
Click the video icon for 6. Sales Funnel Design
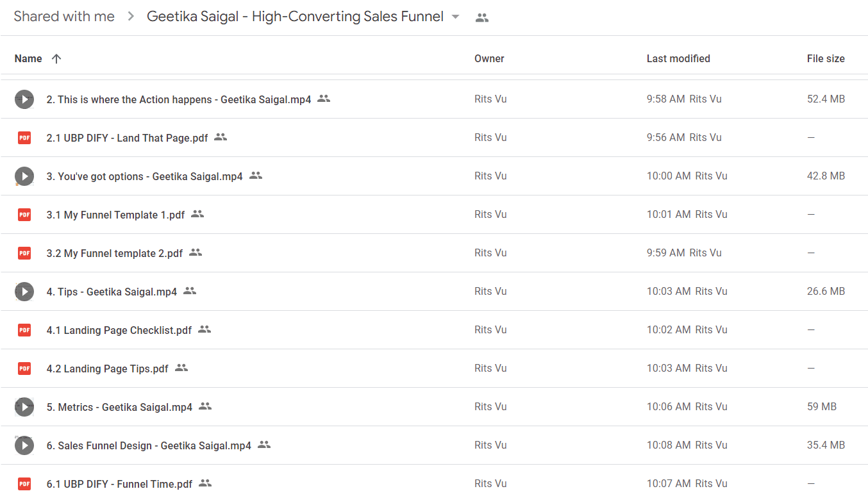tap(24, 445)
